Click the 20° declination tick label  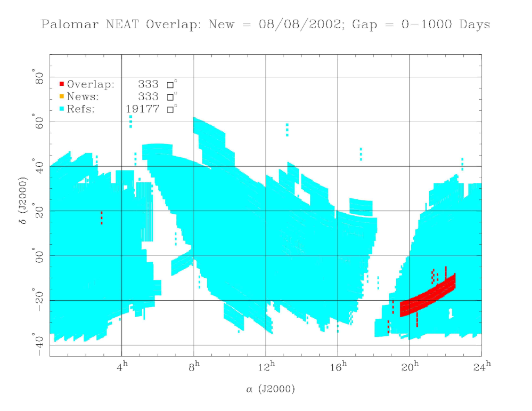38,211
